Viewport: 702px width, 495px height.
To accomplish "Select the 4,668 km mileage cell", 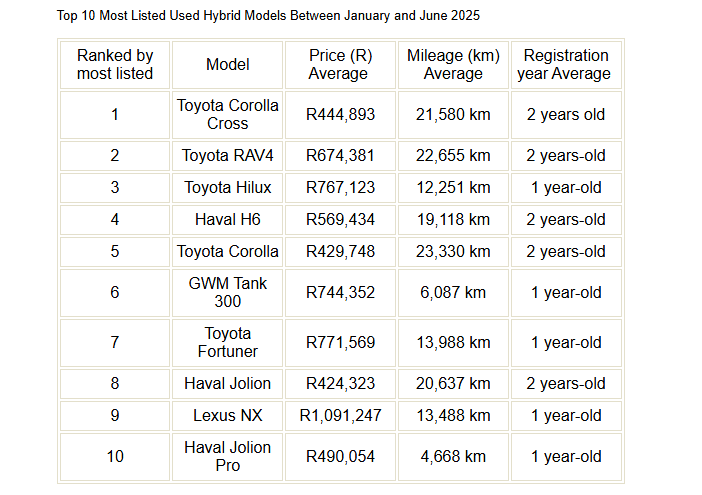I will (453, 457).
